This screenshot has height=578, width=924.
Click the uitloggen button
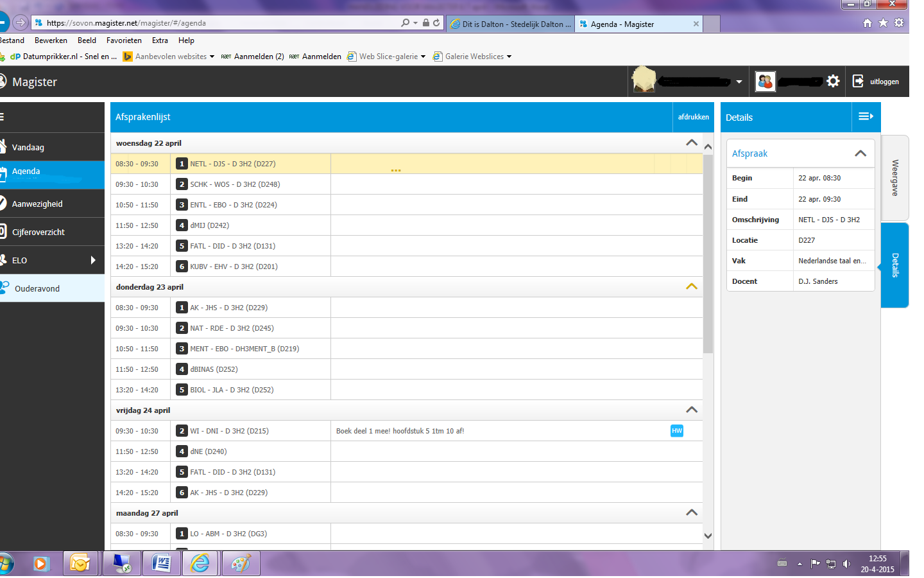click(x=877, y=82)
